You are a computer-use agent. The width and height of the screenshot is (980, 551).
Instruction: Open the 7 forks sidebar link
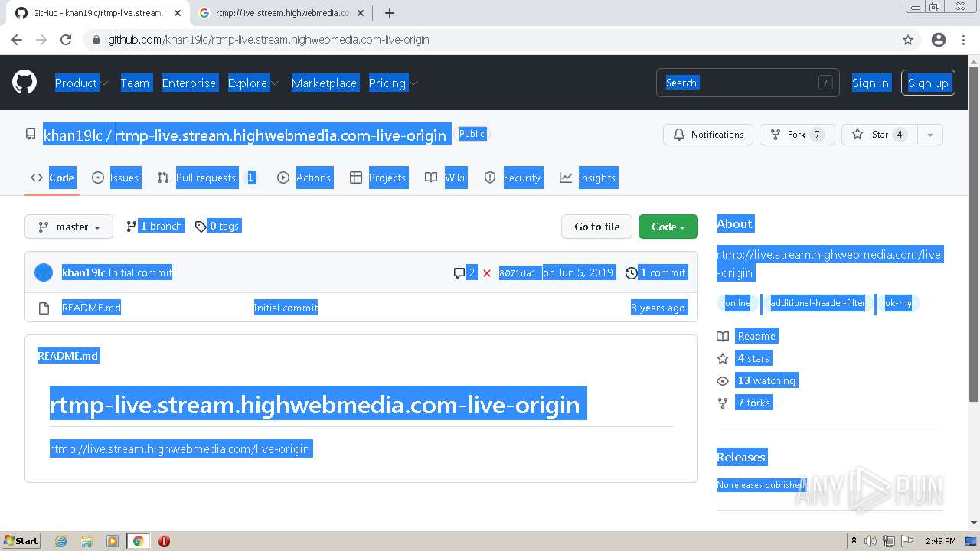point(745,403)
